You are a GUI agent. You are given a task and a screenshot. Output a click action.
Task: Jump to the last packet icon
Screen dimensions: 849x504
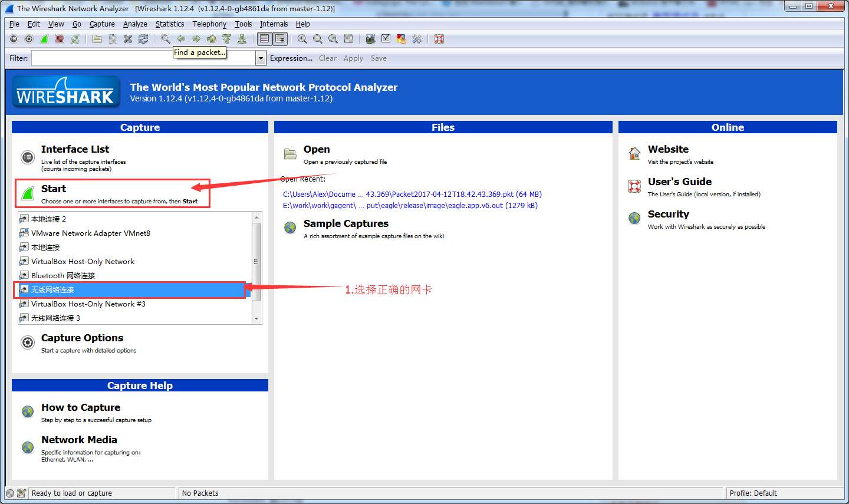tap(242, 39)
